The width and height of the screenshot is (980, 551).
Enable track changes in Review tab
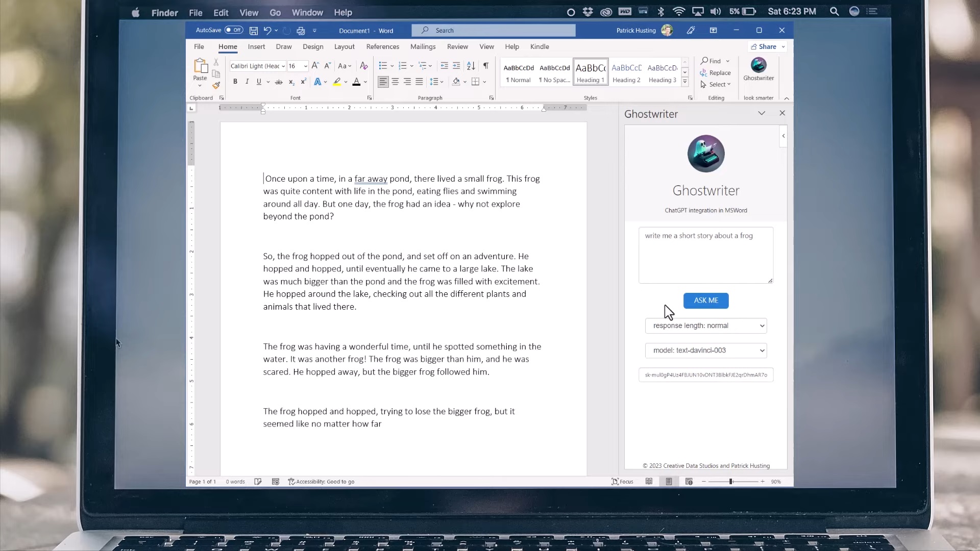457,46
